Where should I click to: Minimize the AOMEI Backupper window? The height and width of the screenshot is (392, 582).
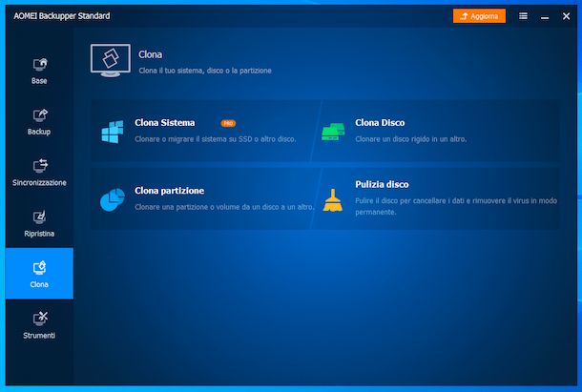coord(545,17)
